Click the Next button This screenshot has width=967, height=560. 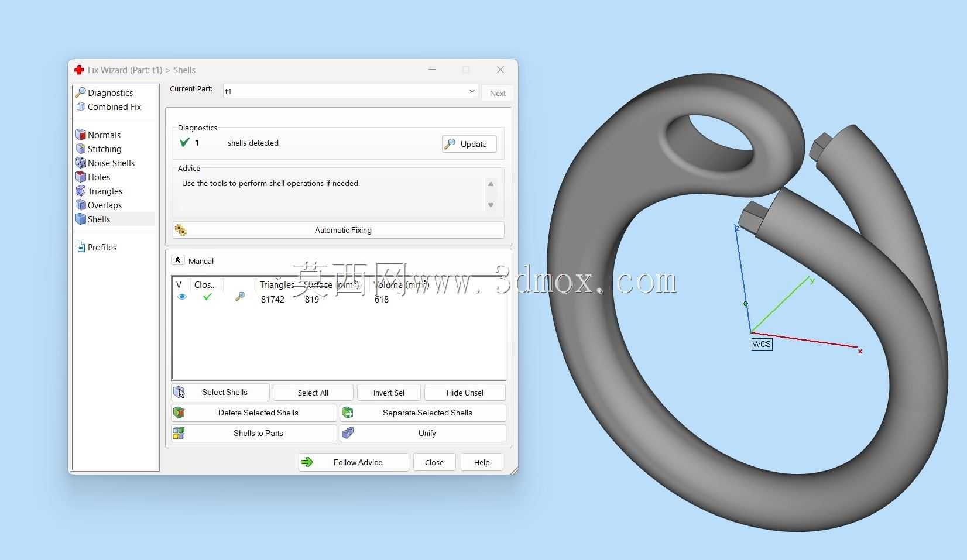point(498,93)
